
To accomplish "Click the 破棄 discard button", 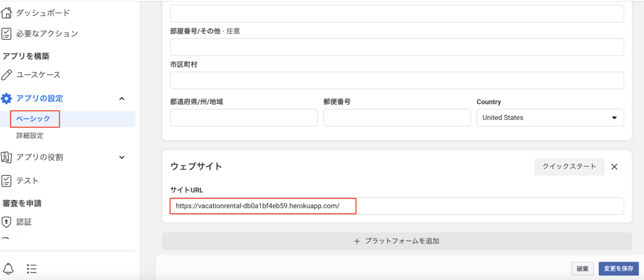I will [583, 268].
